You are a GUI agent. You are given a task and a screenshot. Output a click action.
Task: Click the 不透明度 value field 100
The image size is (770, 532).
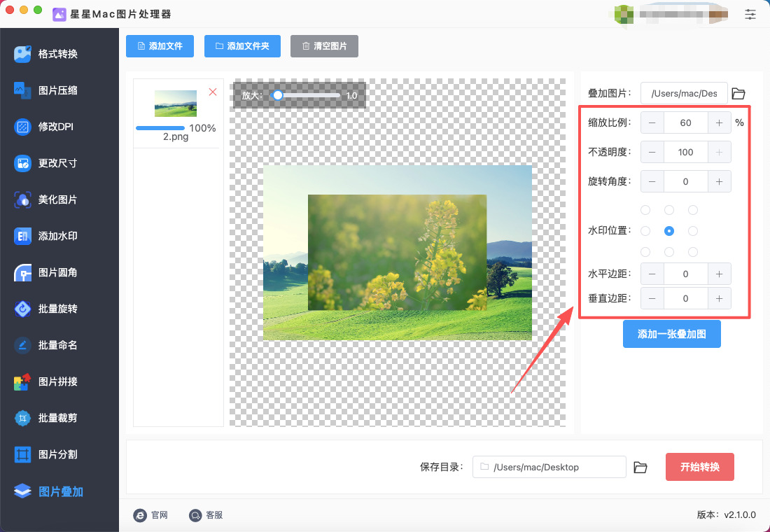tap(685, 153)
